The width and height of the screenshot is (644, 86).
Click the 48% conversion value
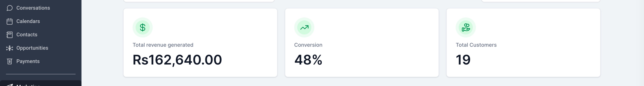(x=308, y=60)
